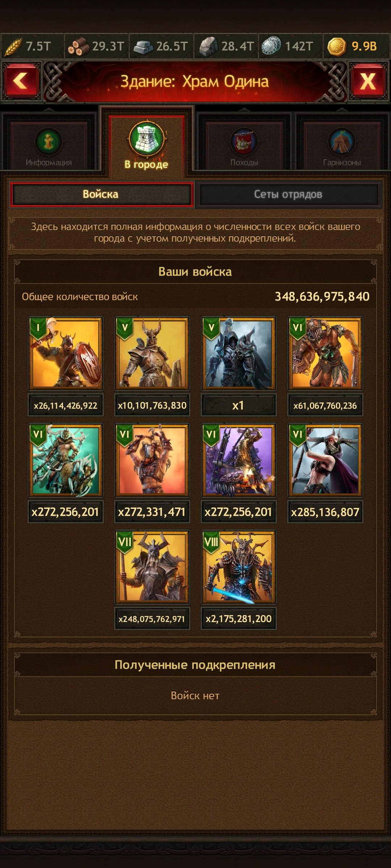Viewport: 391px width, 868px height.
Task: Select the В городе tab
Action: 147,145
